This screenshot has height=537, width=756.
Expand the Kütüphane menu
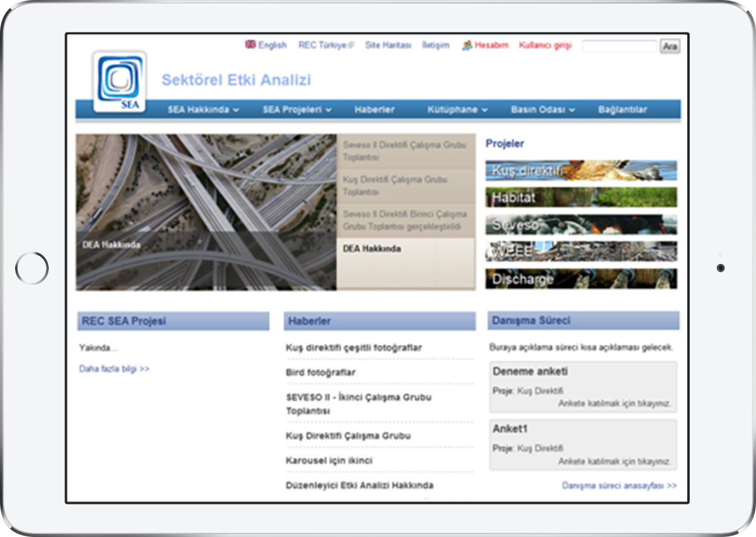tap(458, 110)
